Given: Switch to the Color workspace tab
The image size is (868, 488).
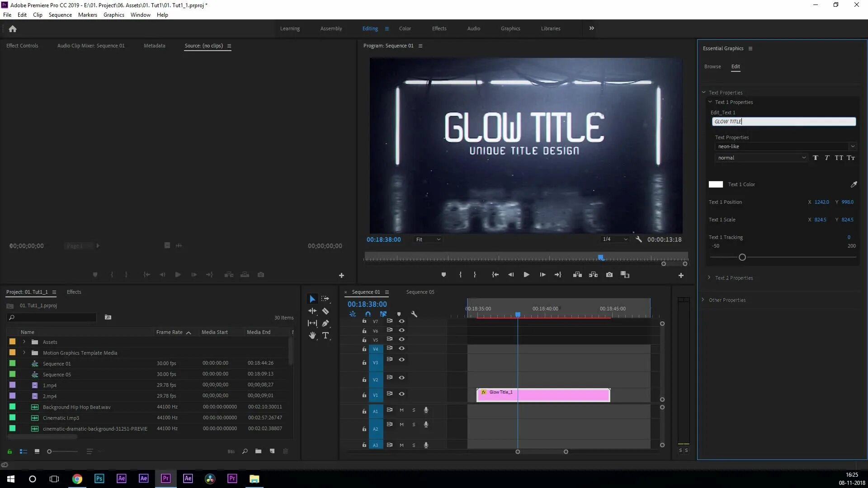Looking at the screenshot, I should click(405, 28).
